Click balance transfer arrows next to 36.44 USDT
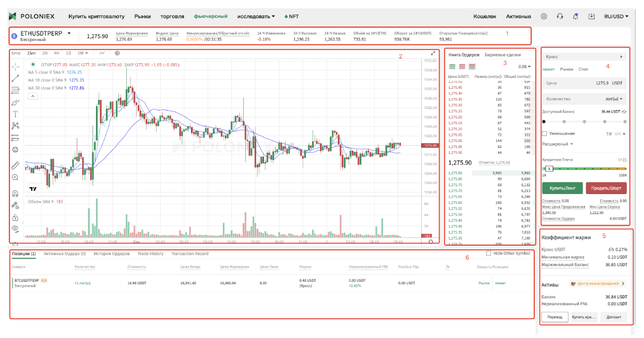This screenshot has width=644, height=338. click(x=625, y=112)
